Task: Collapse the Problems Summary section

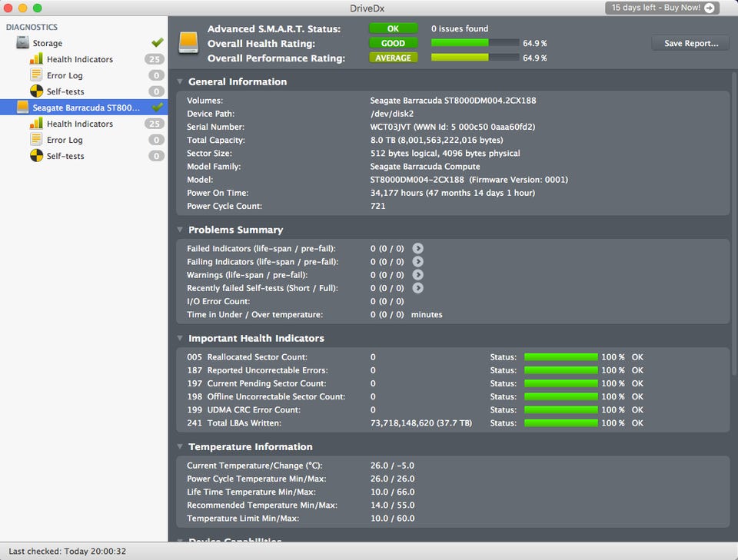Action: tap(180, 230)
